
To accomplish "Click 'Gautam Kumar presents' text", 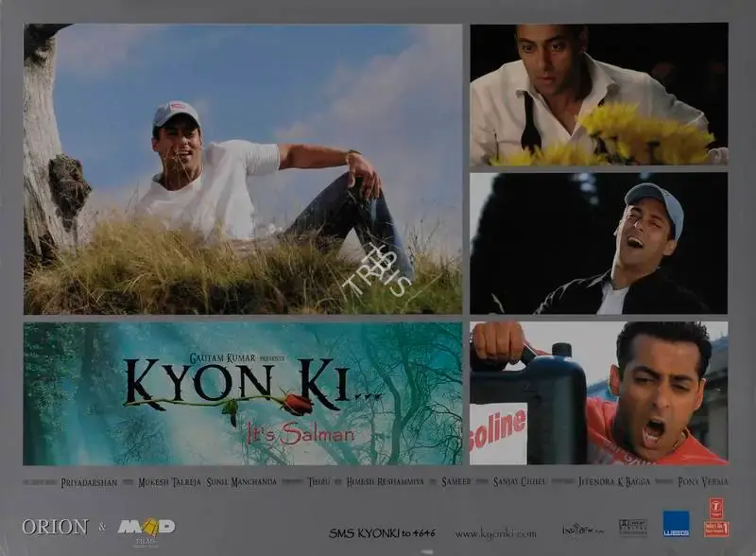I will pyautogui.click(x=237, y=358).
